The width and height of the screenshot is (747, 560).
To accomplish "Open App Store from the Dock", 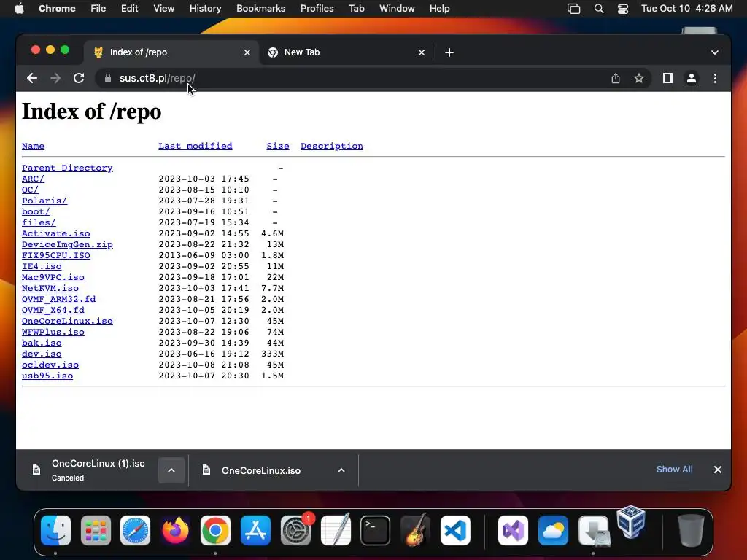I will (255, 531).
